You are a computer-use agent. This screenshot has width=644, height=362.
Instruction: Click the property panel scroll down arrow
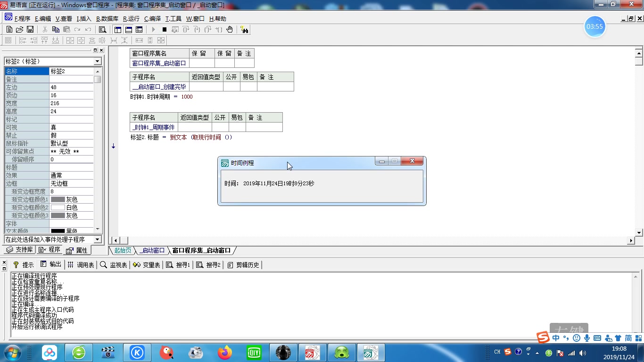pos(98,229)
